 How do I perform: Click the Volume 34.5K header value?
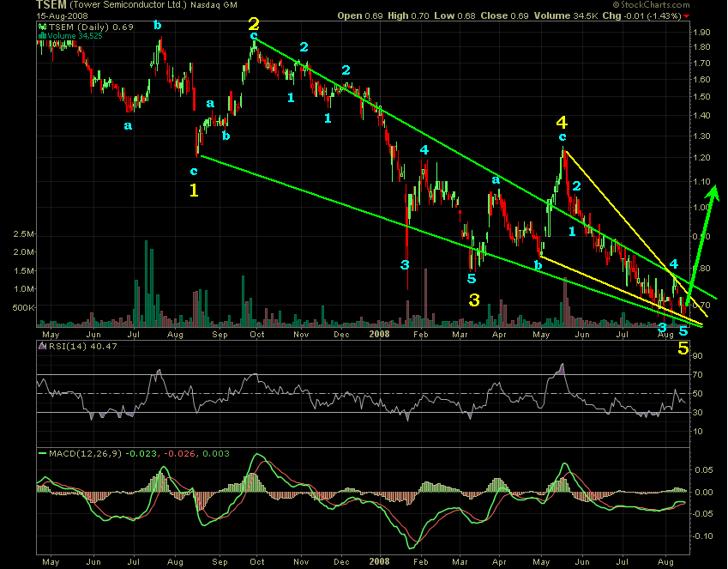565,15
